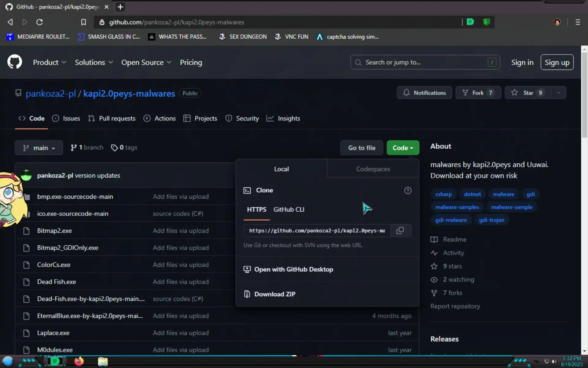This screenshot has width=588, height=368.
Task: Open the browser hamburger menu
Action: 578,22
